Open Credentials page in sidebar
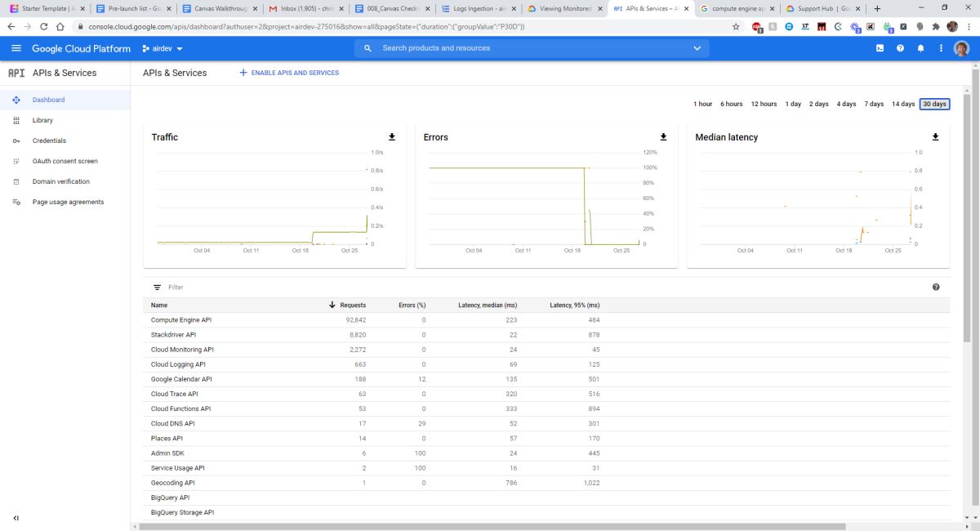The image size is (980, 531). coord(49,141)
